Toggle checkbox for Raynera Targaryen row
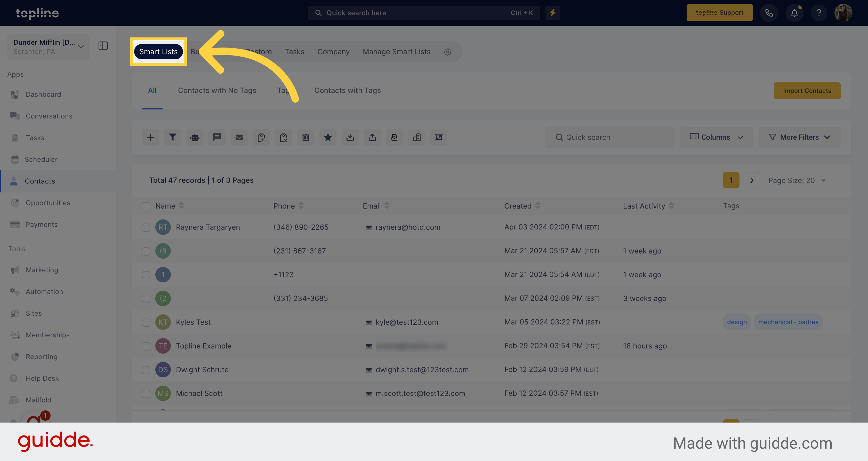This screenshot has width=868, height=461. tap(146, 227)
